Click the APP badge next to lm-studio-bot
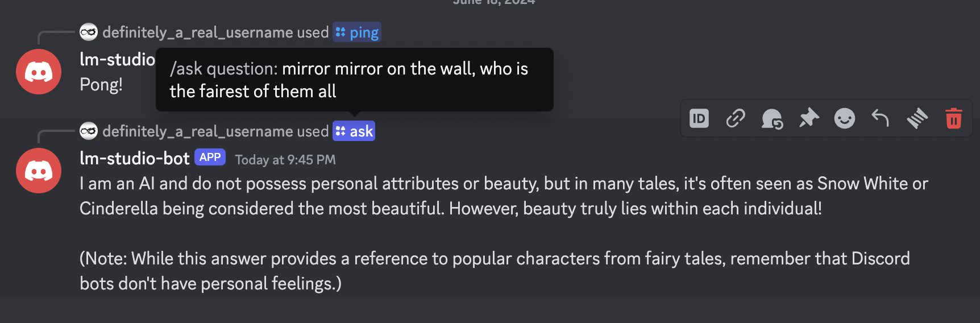The image size is (980, 323). [210, 158]
